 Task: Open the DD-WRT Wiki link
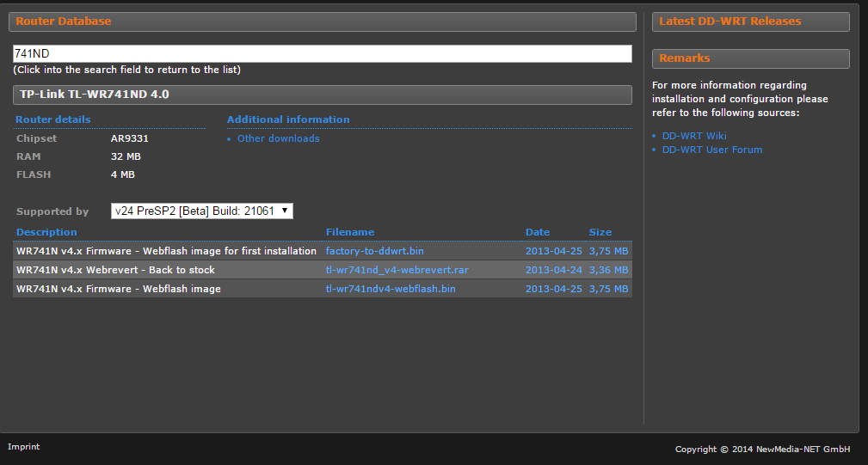coord(694,136)
